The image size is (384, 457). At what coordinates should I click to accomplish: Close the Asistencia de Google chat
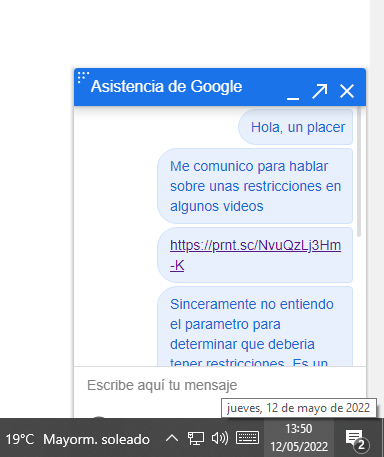pyautogui.click(x=347, y=91)
